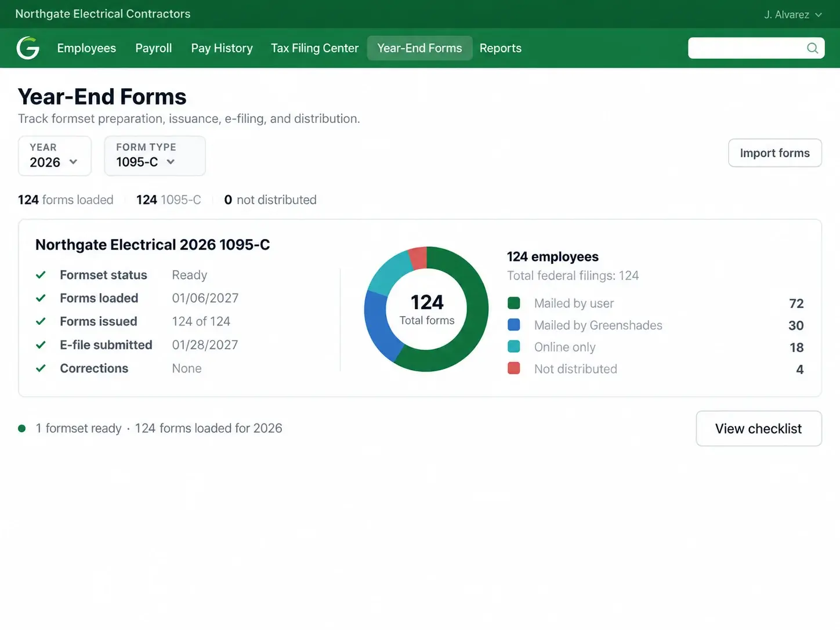Click the checkmark beside Corrections
Viewport: 840px width, 630px height.
coord(41,368)
